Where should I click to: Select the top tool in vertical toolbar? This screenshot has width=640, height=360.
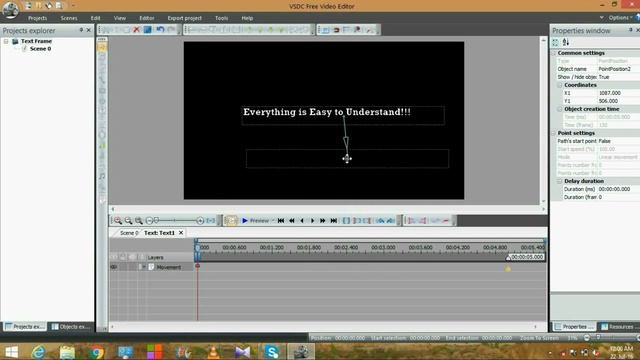coord(102,47)
